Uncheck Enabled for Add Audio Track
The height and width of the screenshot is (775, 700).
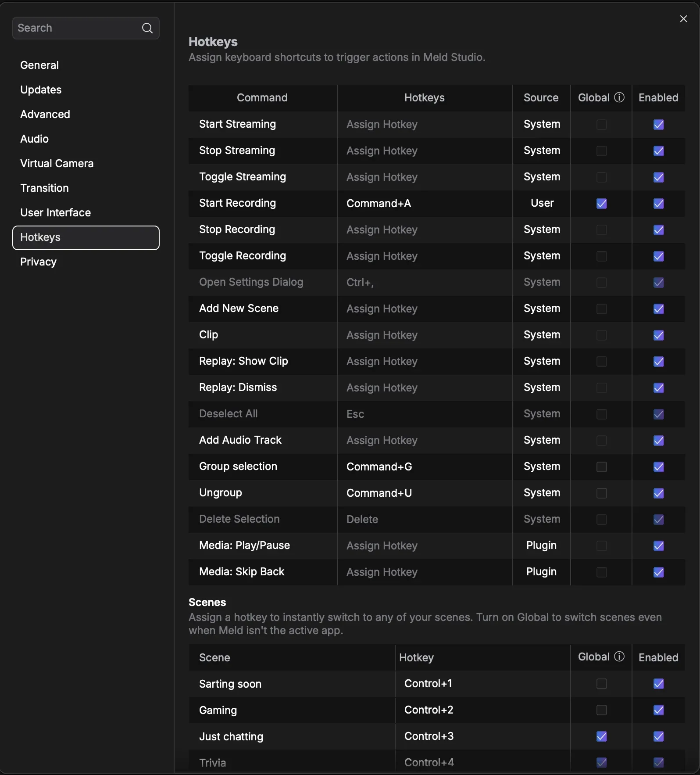[x=659, y=441]
